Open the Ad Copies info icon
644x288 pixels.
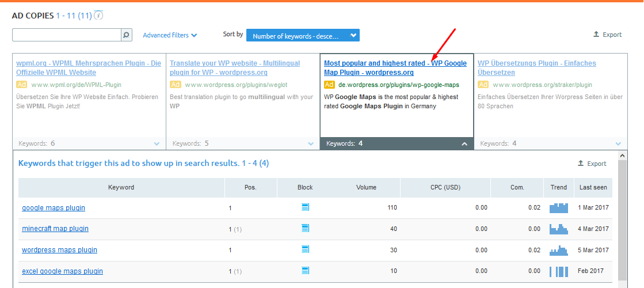[98, 16]
